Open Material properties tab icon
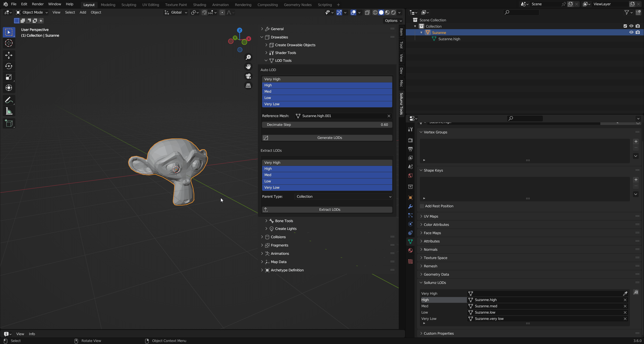This screenshot has width=644, height=344. point(410,251)
